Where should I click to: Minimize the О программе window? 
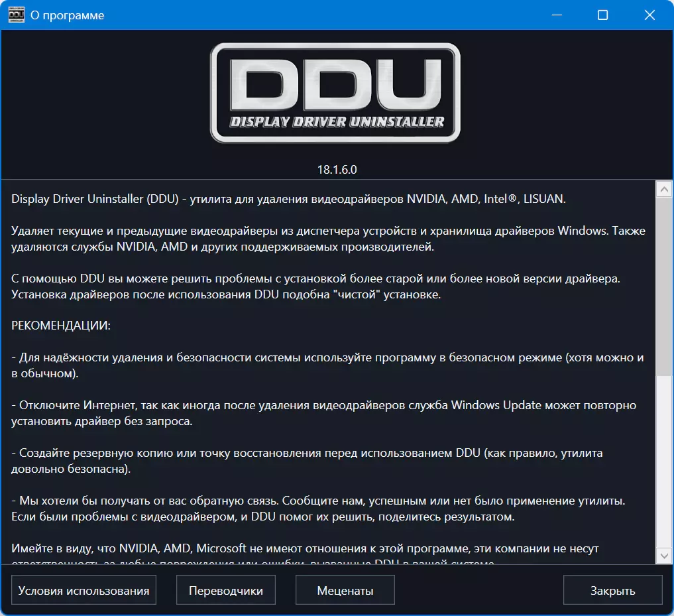tap(557, 15)
